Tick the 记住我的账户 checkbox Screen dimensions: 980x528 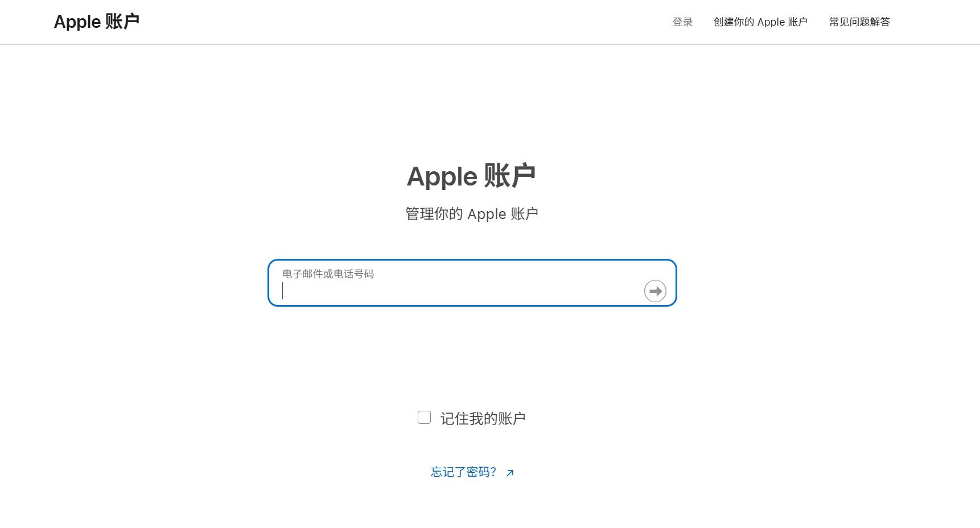[x=424, y=418]
